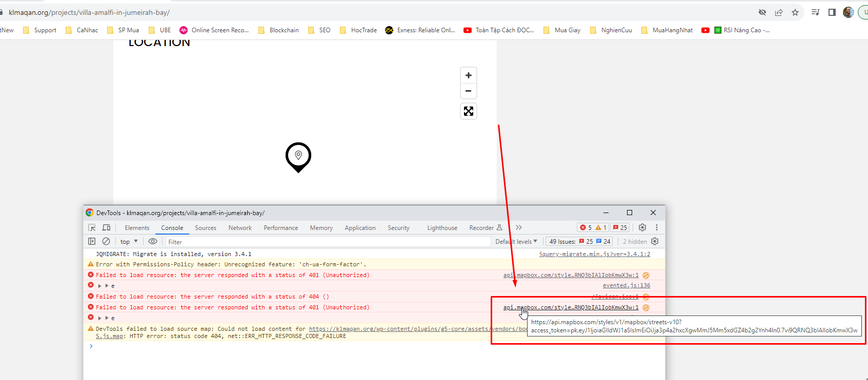868x380 pixels.
Task: Open the red YouTube bookmark icon after MuaHangNhat
Action: click(x=705, y=30)
